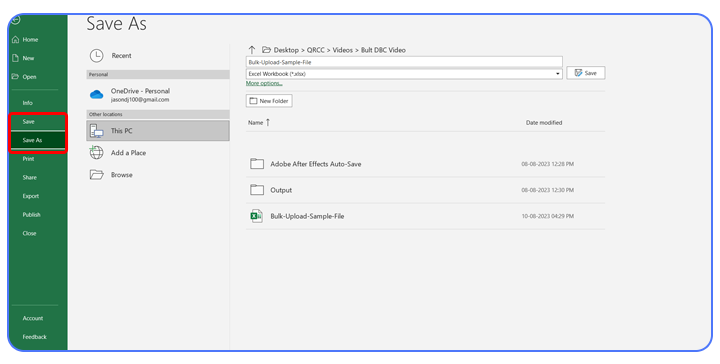Choose Publish in the sidebar
This screenshot has height=364, width=720.
pyautogui.click(x=31, y=215)
